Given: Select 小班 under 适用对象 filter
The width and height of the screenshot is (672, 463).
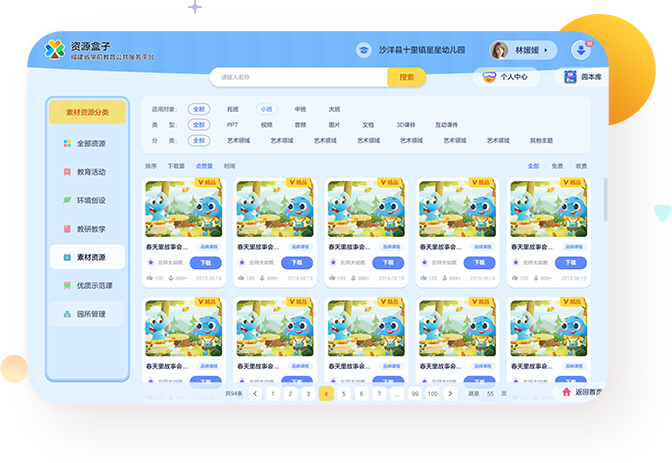Looking at the screenshot, I should click(266, 109).
